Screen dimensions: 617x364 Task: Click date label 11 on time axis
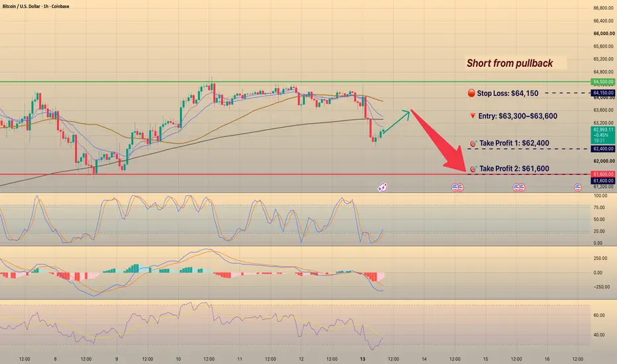(240, 359)
